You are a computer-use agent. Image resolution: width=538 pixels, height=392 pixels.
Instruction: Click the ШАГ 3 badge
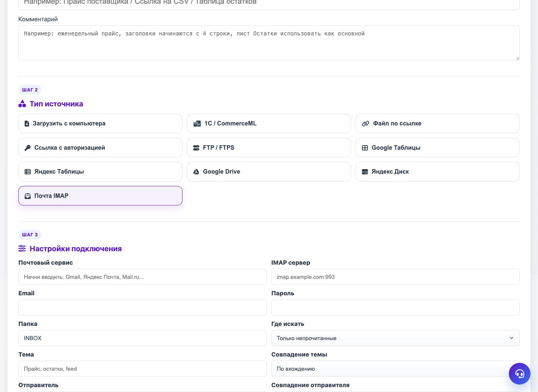30,235
